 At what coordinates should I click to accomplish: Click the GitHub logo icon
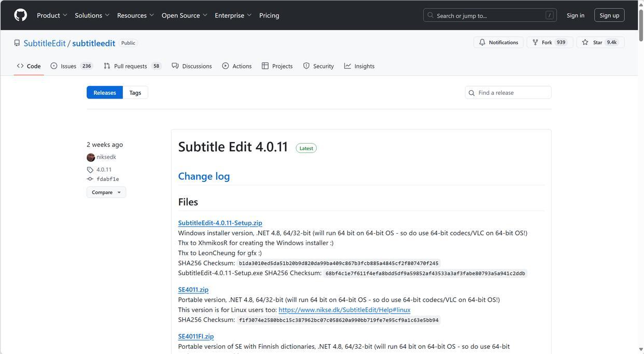pyautogui.click(x=21, y=15)
